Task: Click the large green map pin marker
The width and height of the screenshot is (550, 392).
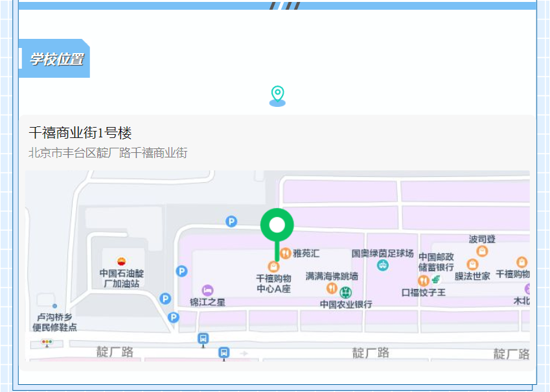Action: [x=277, y=226]
